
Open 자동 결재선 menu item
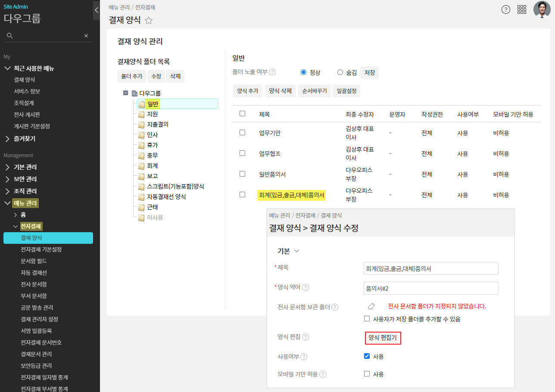[34, 273]
